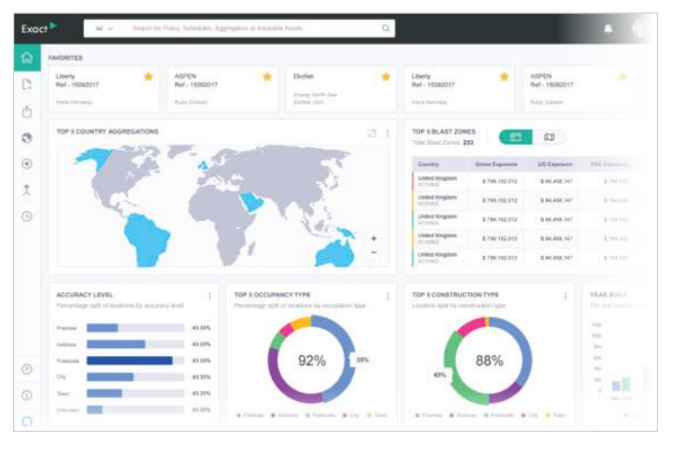Open Accuracy Level panel options menu

point(209,296)
